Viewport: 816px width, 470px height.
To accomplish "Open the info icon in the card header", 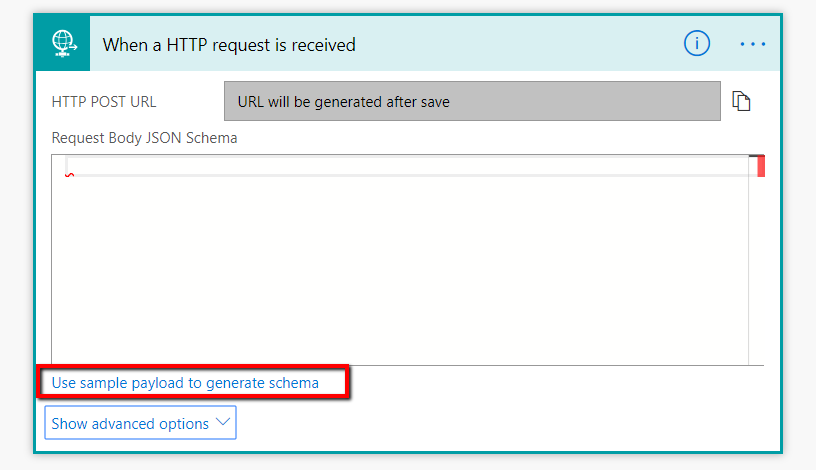I will [x=696, y=44].
